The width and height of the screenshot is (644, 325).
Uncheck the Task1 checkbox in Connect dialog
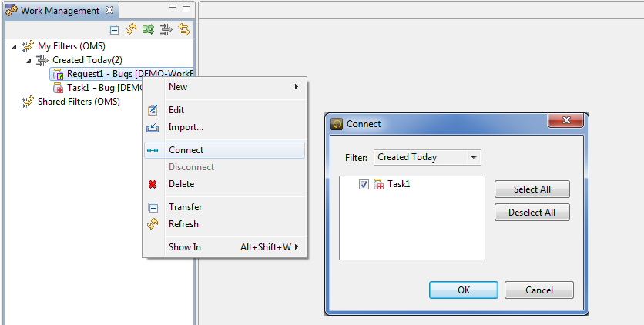[364, 184]
